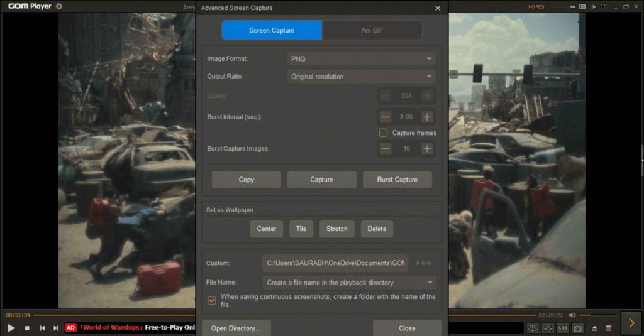Click the Burst Capture button

click(397, 180)
